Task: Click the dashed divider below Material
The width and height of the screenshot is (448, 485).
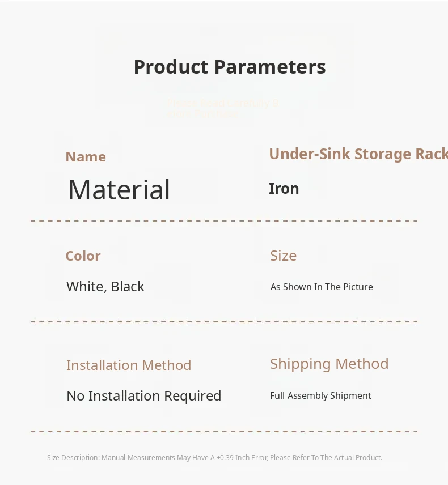Action: coord(224,220)
